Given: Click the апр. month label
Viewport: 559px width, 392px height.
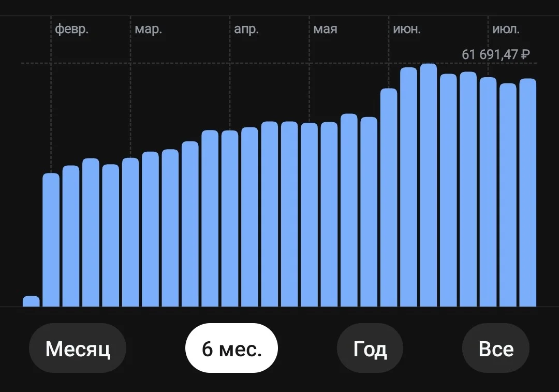Looking at the screenshot, I should point(246,29).
